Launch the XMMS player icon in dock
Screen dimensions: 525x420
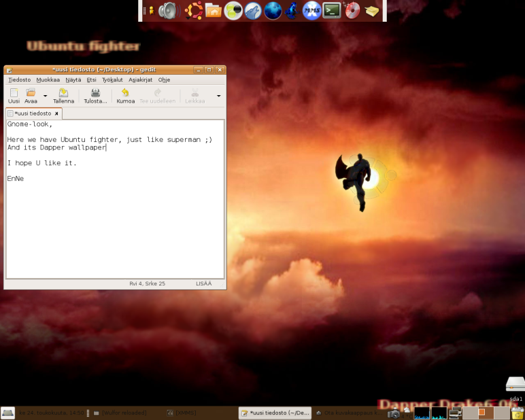coord(311,11)
